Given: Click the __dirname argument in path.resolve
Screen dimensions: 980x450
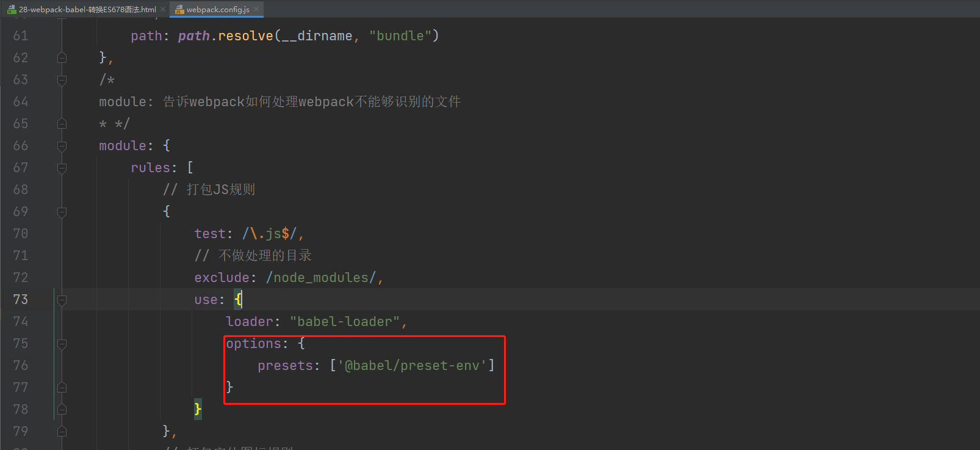Looking at the screenshot, I should [317, 36].
